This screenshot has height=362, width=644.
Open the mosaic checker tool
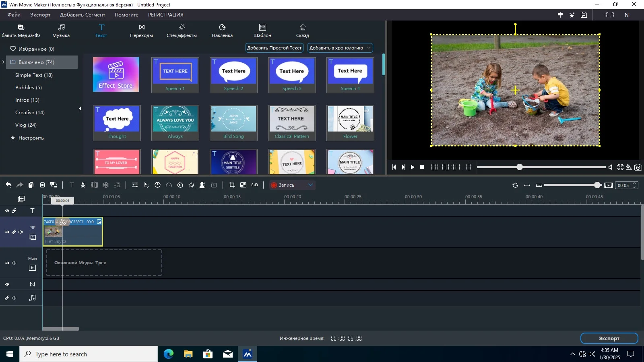tap(243, 185)
